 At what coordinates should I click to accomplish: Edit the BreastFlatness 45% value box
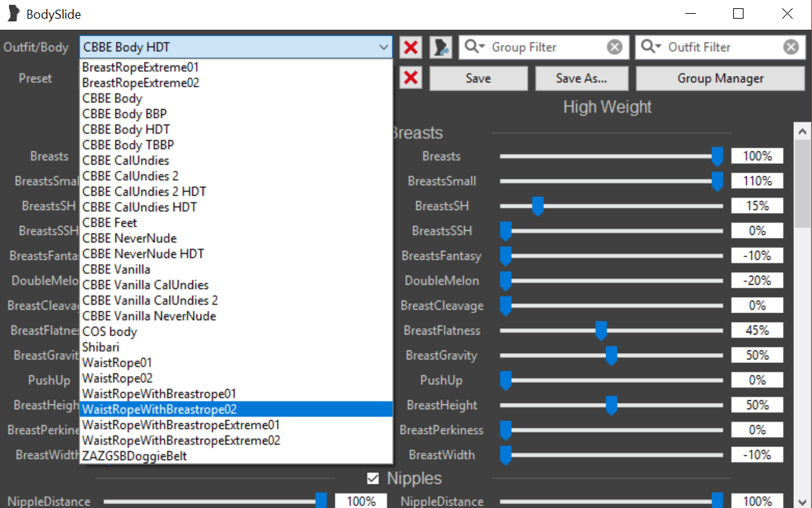tap(757, 330)
